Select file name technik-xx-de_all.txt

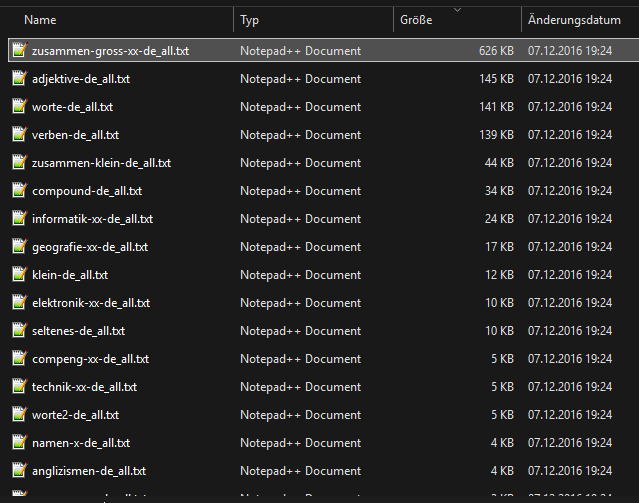point(85,387)
